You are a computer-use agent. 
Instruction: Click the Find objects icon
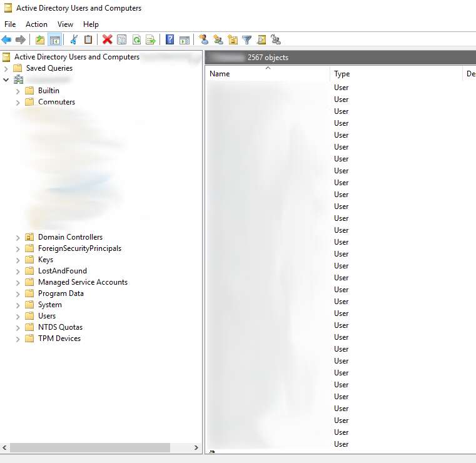pos(261,39)
